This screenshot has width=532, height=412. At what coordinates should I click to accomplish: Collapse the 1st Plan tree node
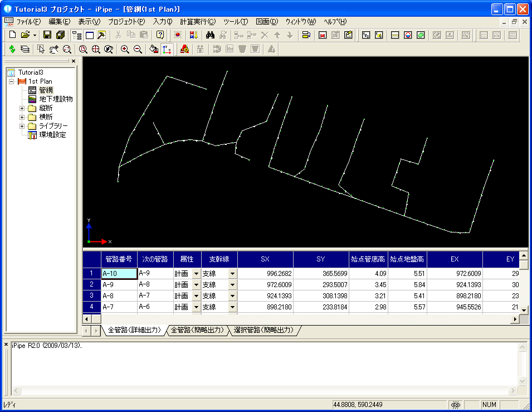(11, 81)
